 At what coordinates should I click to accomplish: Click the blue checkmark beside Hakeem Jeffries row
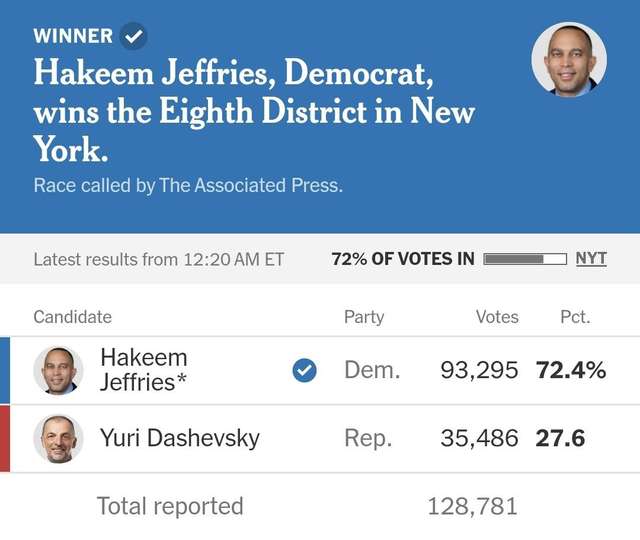304,370
